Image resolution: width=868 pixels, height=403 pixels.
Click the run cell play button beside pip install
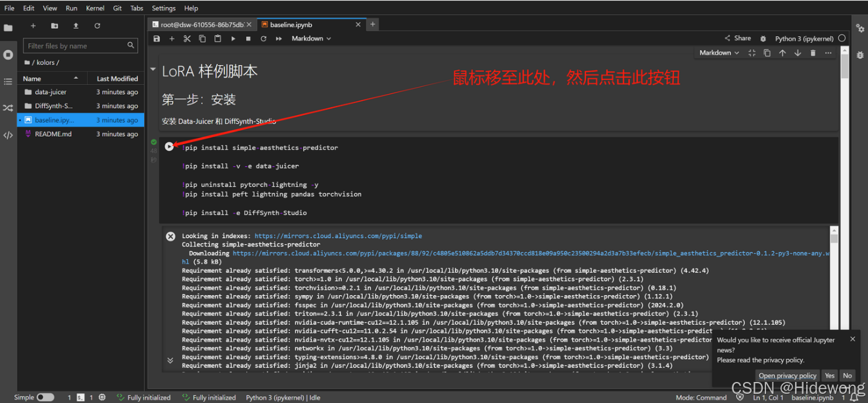click(x=169, y=147)
